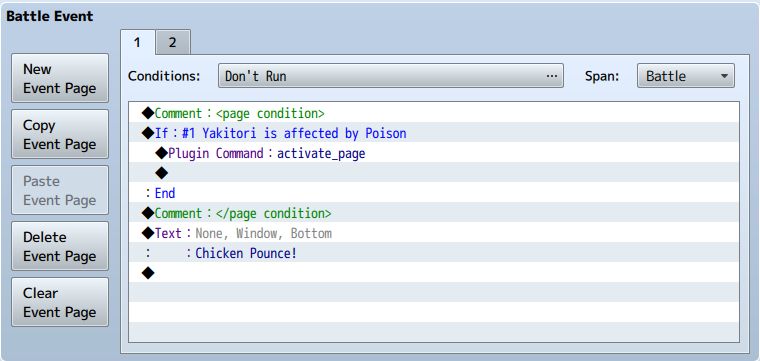Select the Chicken Pounce! text line
The width and height of the screenshot is (760, 361).
point(434,253)
